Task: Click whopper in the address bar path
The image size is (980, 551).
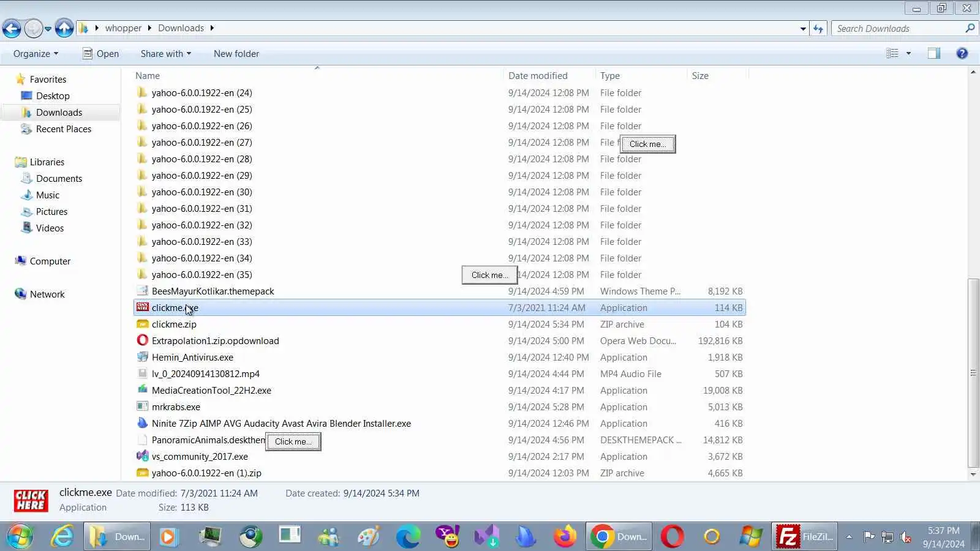Action: click(x=123, y=28)
